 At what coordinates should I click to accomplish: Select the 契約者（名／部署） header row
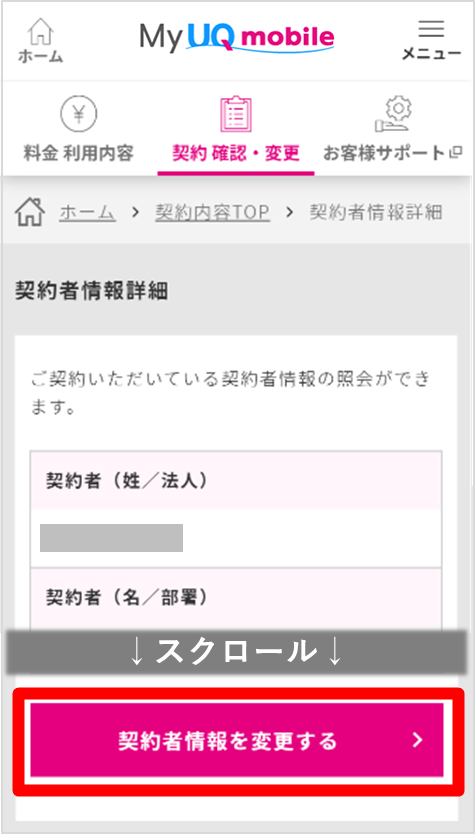pos(236,598)
